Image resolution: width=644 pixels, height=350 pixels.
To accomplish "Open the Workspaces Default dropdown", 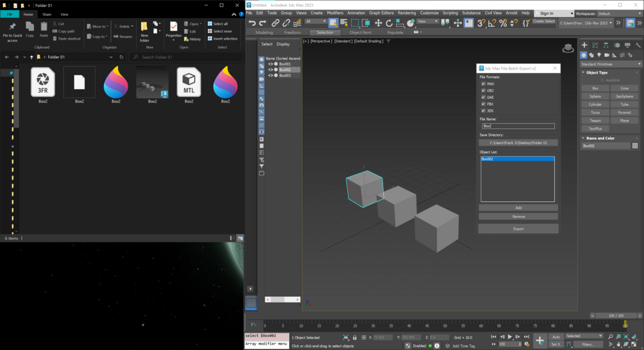I will point(620,13).
